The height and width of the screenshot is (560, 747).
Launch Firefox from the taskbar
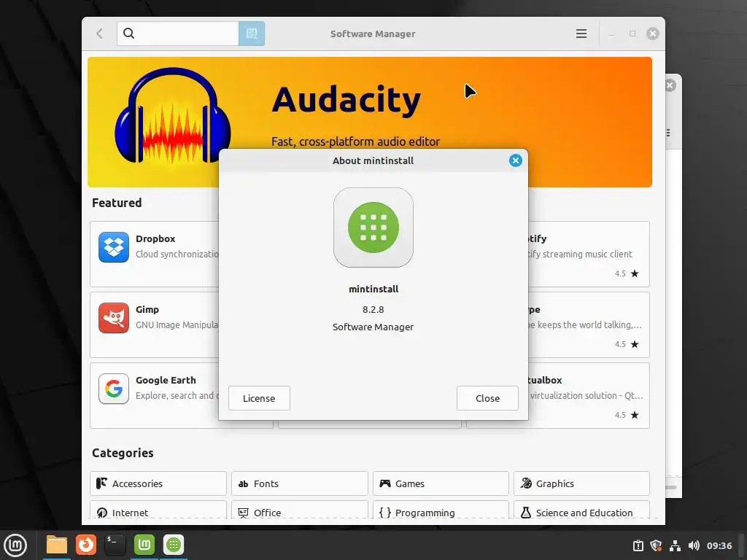click(86, 545)
